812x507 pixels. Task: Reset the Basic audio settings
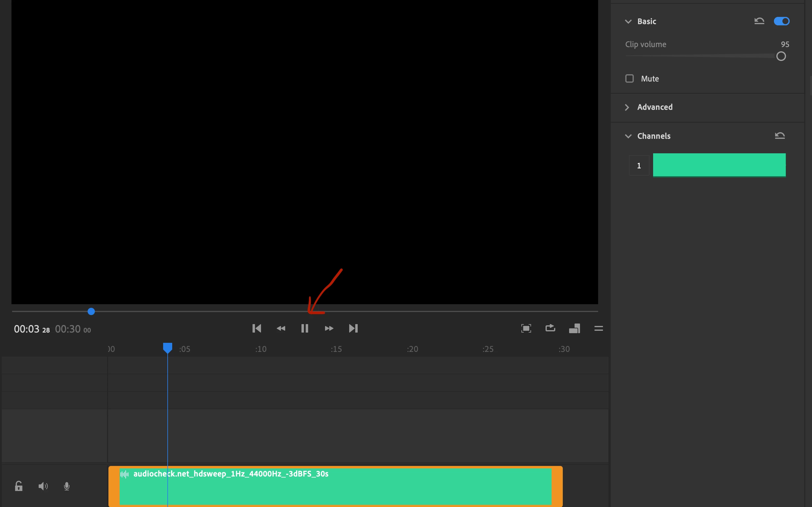click(x=759, y=21)
